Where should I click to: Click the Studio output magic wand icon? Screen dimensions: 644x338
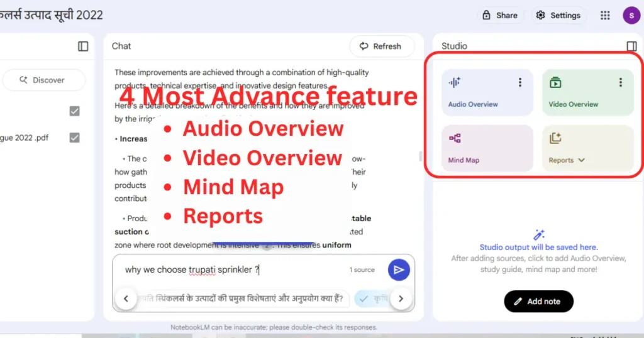(x=538, y=234)
